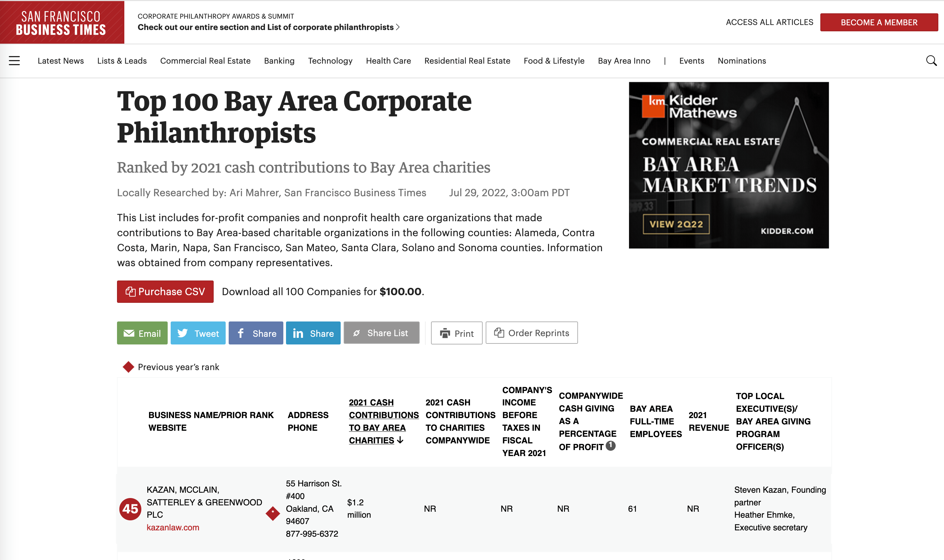Click the Share List link button
Screen dimensions: 944x560
click(x=381, y=332)
